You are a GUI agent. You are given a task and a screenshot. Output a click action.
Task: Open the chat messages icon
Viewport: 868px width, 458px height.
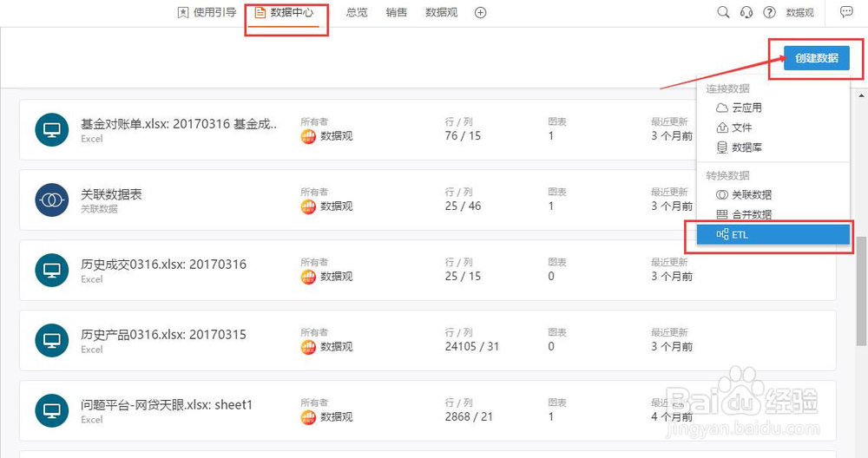[x=846, y=12]
